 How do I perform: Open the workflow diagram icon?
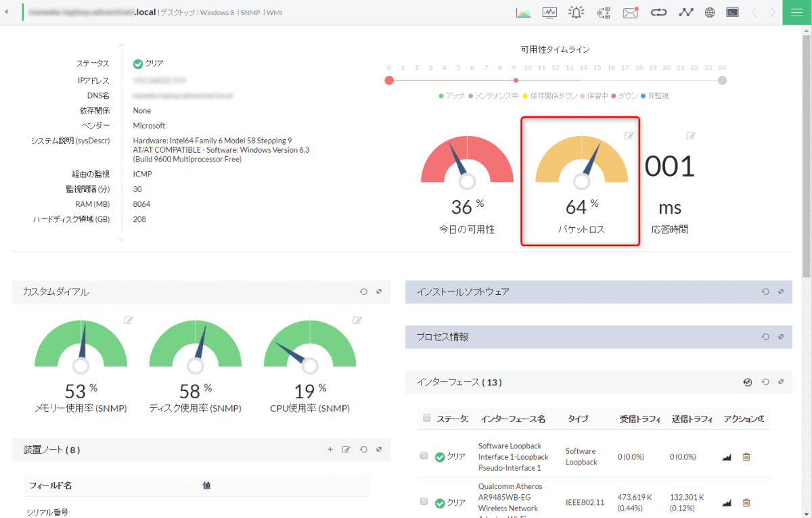pos(604,12)
